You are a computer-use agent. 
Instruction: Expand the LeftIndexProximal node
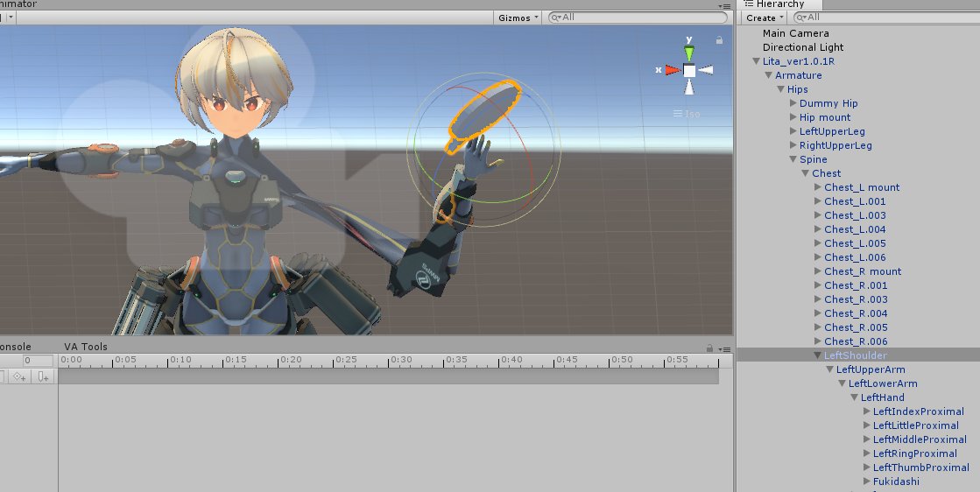tap(867, 411)
